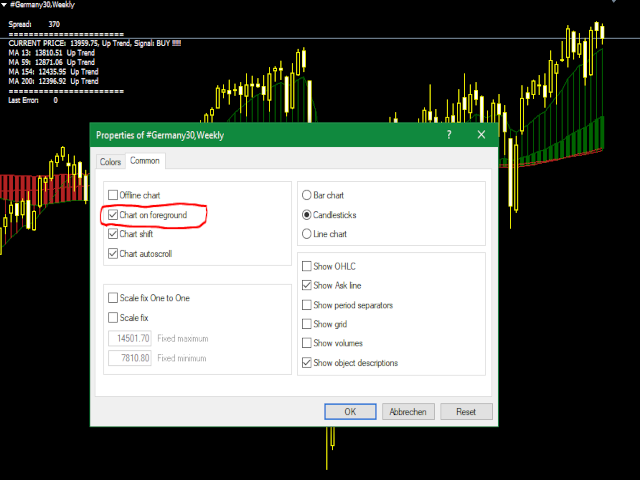Screen dimensions: 640x480
Task: Enable the Show grid checkbox
Action: 307,324
